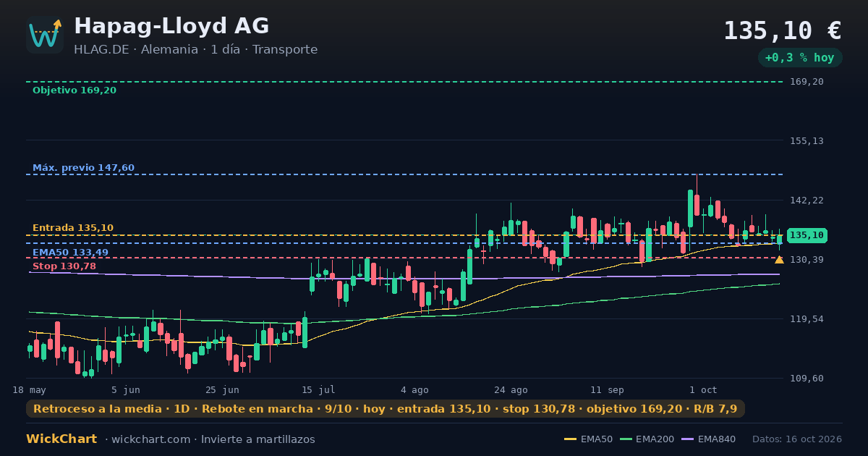Click the 109,60 axis value
Viewport: 868px width, 456px height.
(807, 379)
